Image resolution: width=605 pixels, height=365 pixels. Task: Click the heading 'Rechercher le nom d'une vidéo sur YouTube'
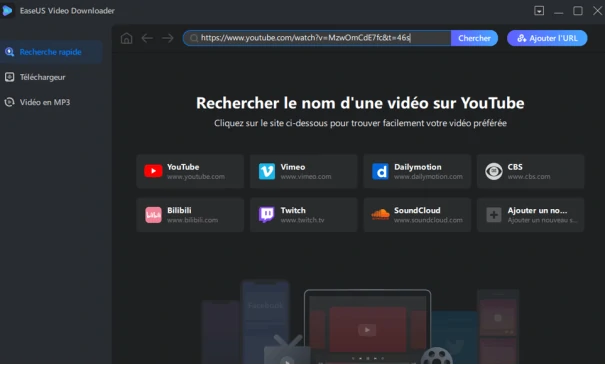[x=360, y=103]
